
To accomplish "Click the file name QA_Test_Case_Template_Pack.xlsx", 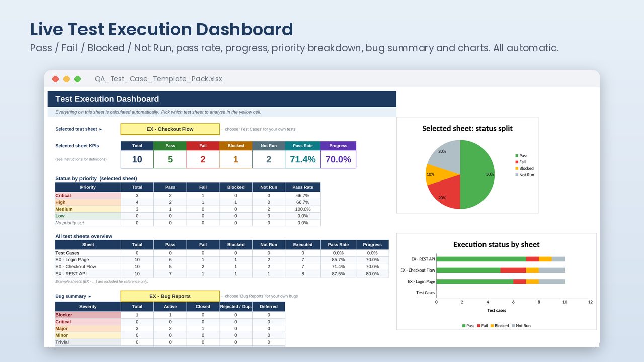I will (158, 79).
